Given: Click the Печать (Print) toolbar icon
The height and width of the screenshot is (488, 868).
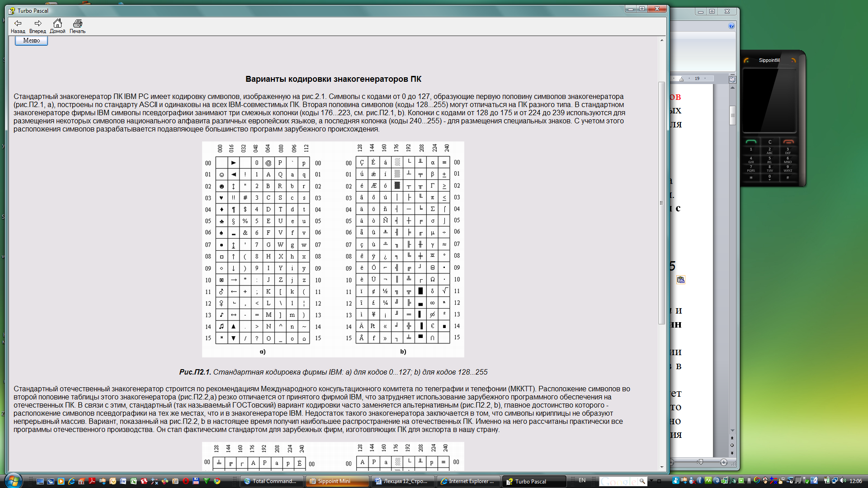Looking at the screenshot, I should pyautogui.click(x=78, y=23).
